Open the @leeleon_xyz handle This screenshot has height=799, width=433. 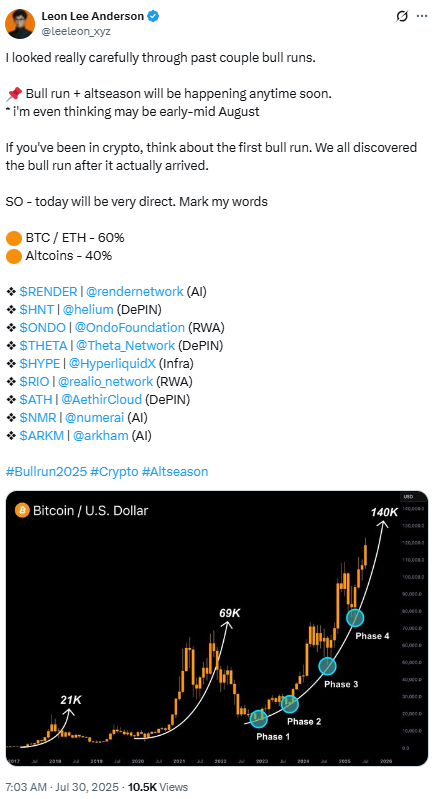[x=76, y=31]
